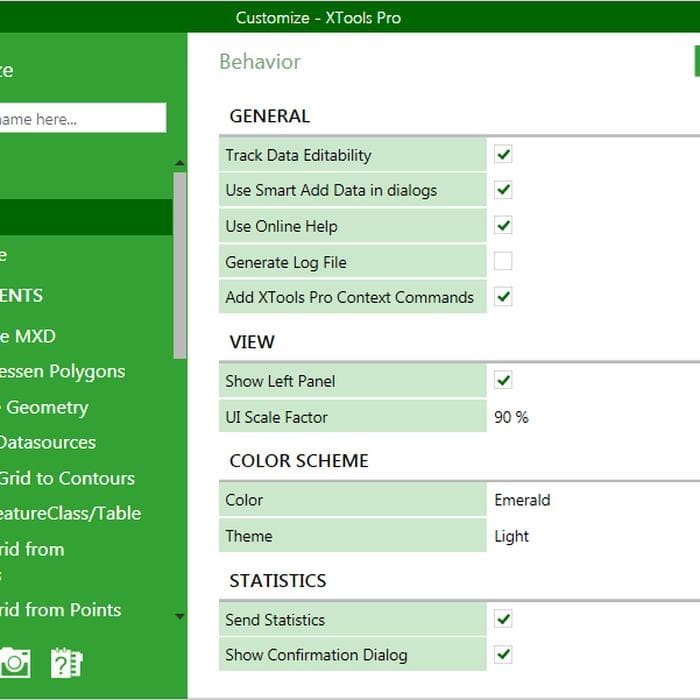The image size is (700, 700).
Task: Select the highlighted dark green sidebar item
Action: [x=86, y=217]
